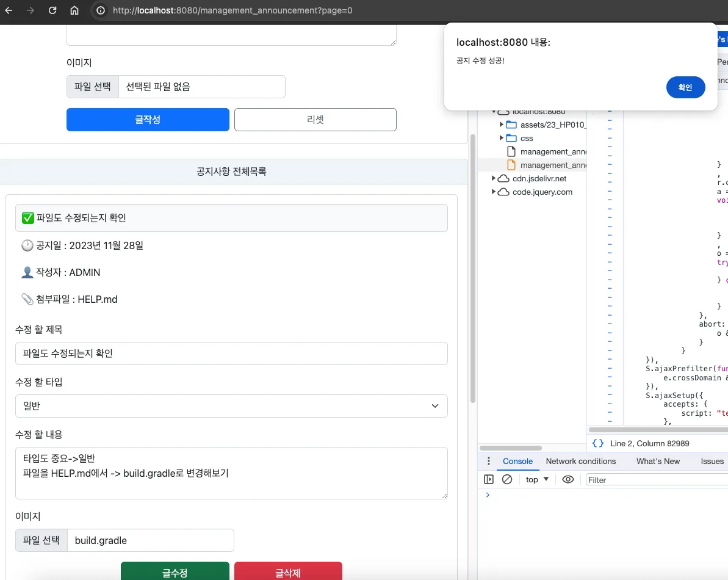Expand the assets/23_HP010 folder arrow
Image resolution: width=728 pixels, height=580 pixels.
[502, 125]
